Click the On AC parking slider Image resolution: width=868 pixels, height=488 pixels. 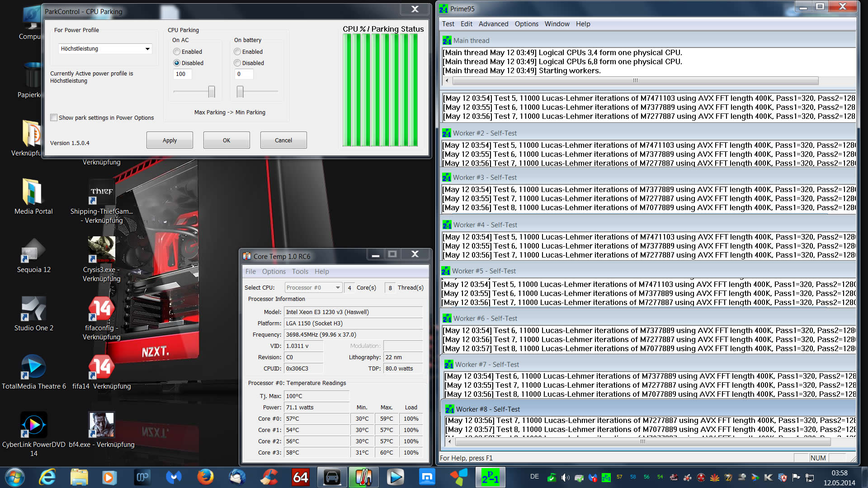pos(211,92)
